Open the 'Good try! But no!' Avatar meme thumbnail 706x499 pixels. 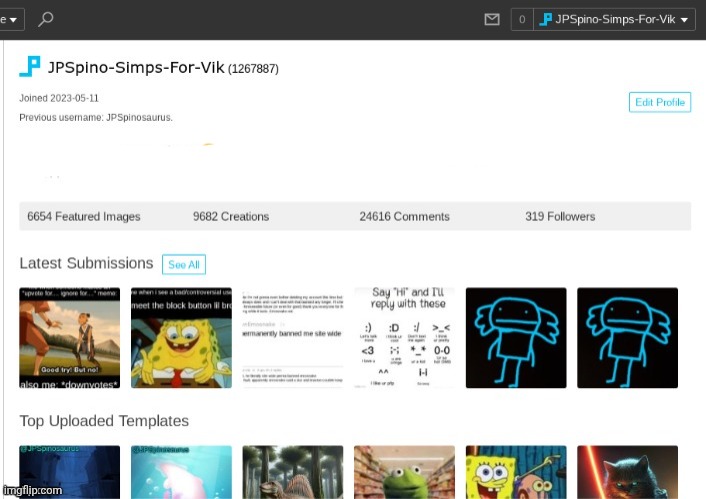pyautogui.click(x=70, y=338)
